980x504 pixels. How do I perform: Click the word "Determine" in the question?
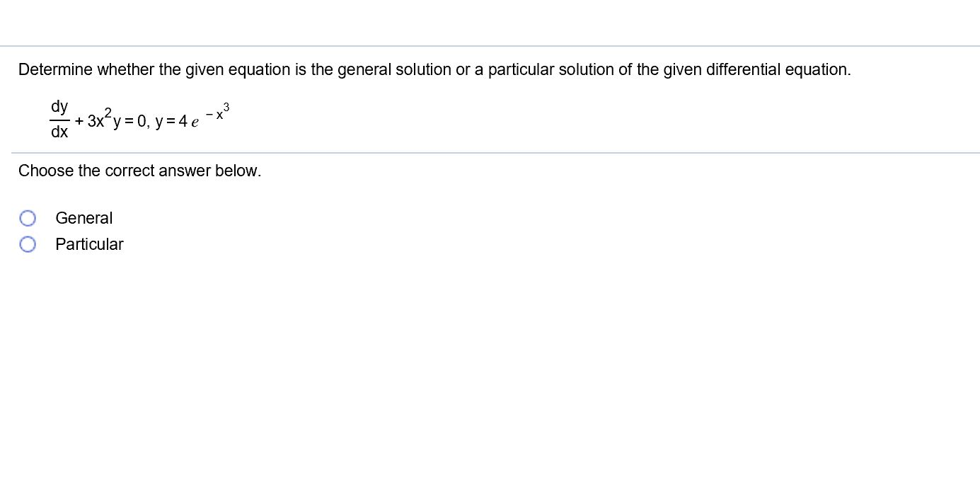pyautogui.click(x=55, y=69)
